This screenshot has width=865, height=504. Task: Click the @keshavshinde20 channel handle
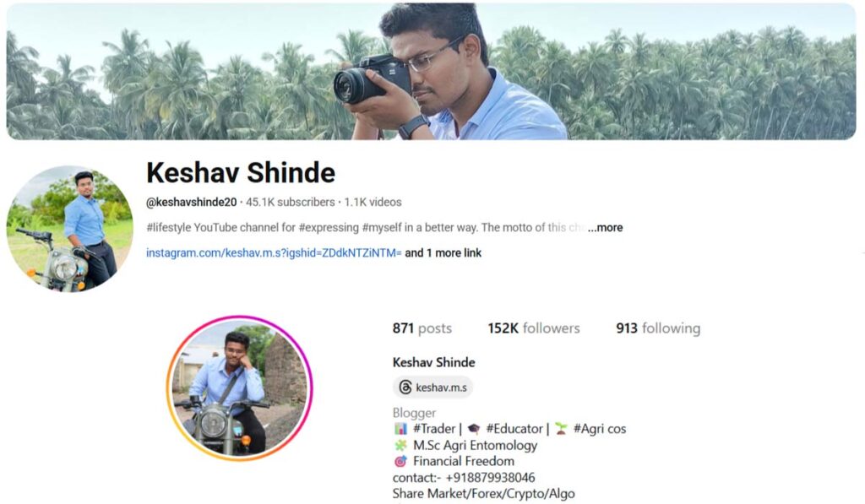click(x=192, y=203)
